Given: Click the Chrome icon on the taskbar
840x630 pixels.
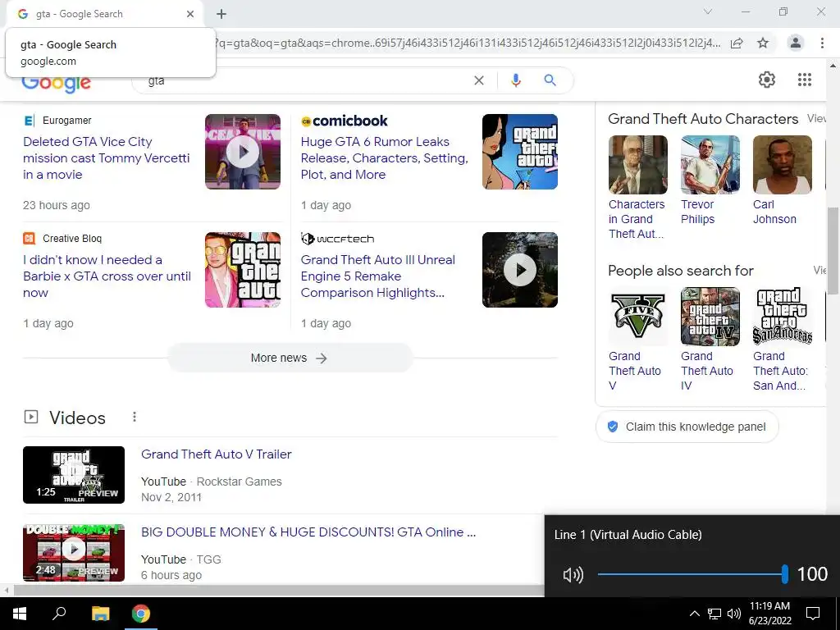Looking at the screenshot, I should [x=141, y=614].
